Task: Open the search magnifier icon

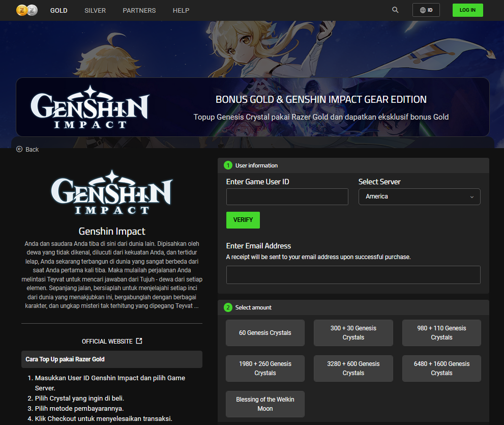Action: click(x=395, y=10)
